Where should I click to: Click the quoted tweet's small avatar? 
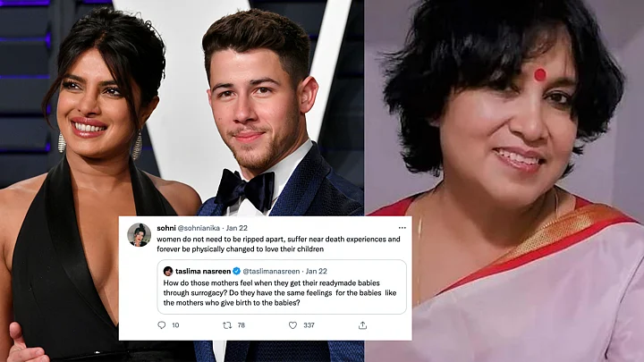[168, 271]
